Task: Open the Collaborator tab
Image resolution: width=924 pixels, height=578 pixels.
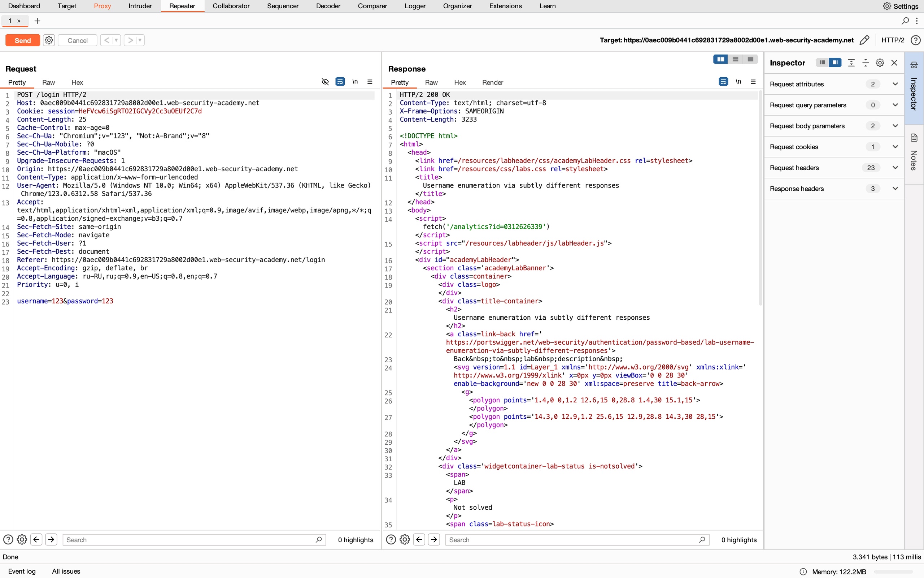Action: (x=231, y=6)
